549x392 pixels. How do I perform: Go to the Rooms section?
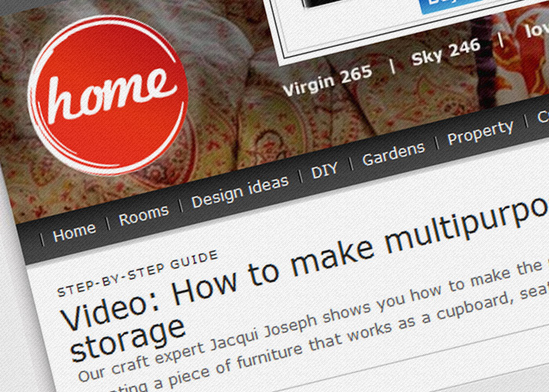pos(144,215)
